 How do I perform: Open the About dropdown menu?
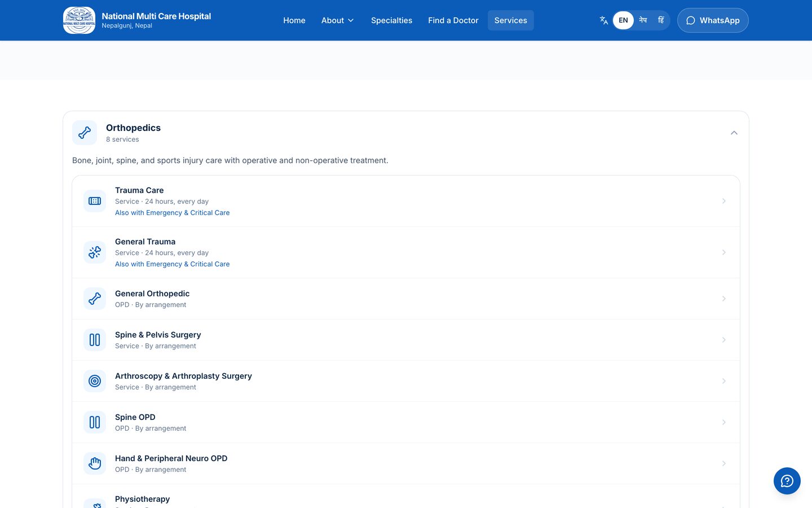(x=338, y=20)
